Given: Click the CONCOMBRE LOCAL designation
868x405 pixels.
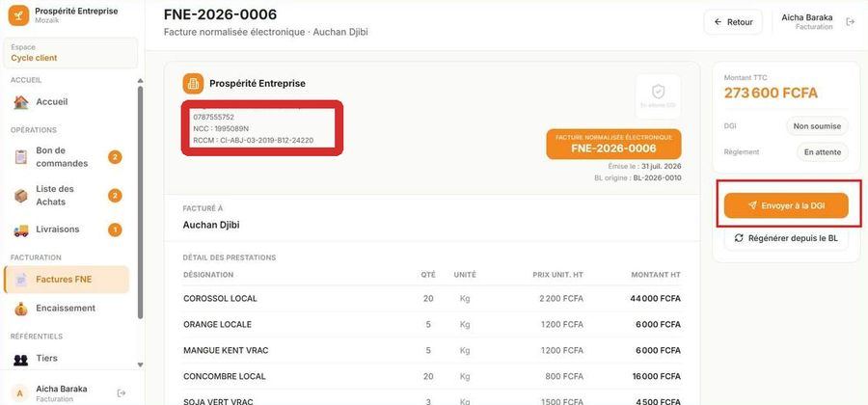Looking at the screenshot, I should pos(225,377).
